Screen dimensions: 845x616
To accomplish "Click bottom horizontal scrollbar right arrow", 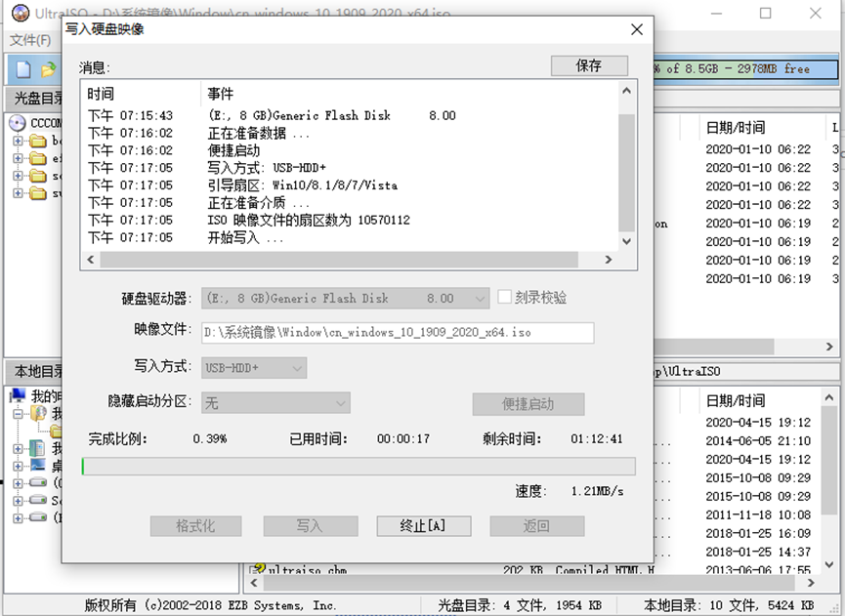I will point(811,583).
